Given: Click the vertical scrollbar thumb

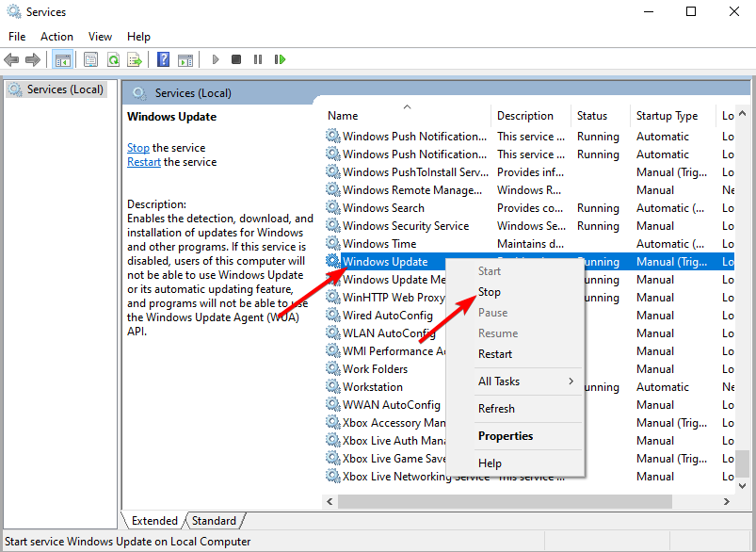Looking at the screenshot, I should 743,464.
